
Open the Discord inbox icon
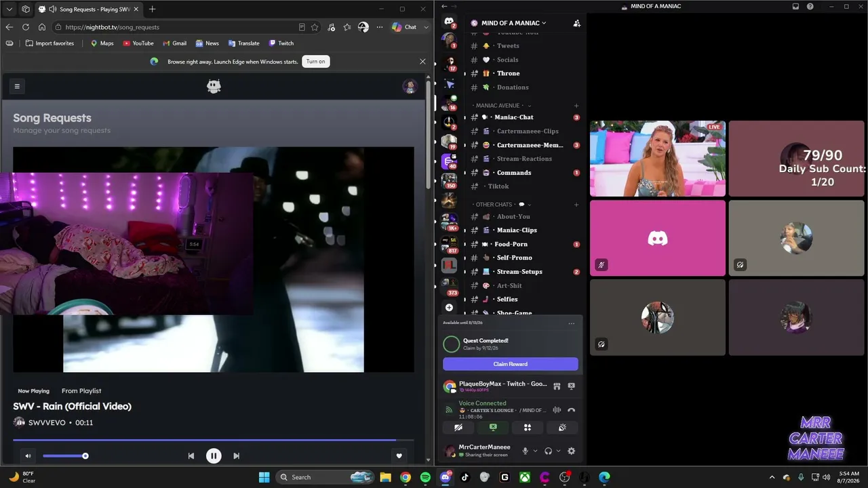tap(795, 7)
